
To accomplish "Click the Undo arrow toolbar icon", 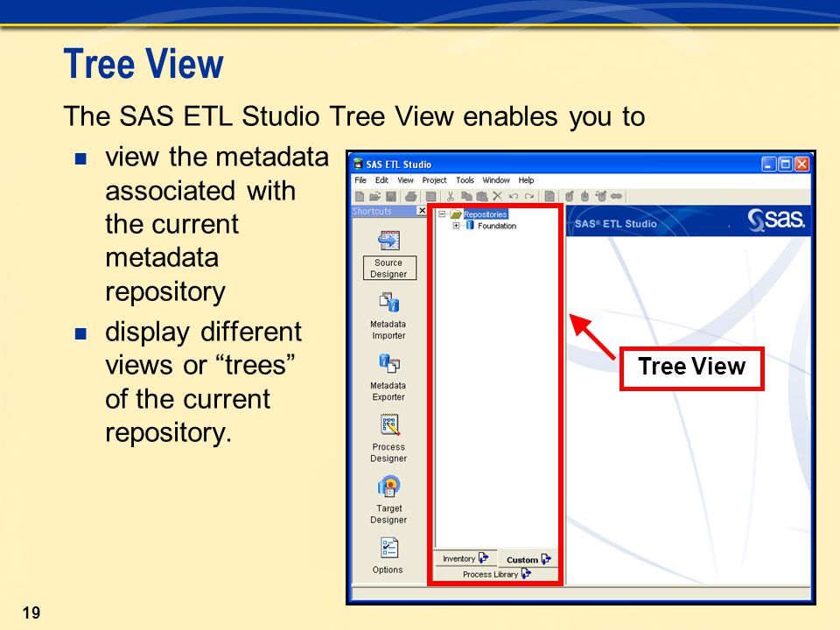I will (x=514, y=197).
